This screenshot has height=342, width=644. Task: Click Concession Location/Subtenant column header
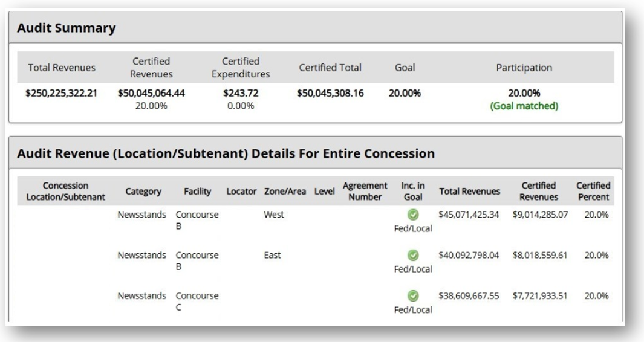(x=62, y=192)
